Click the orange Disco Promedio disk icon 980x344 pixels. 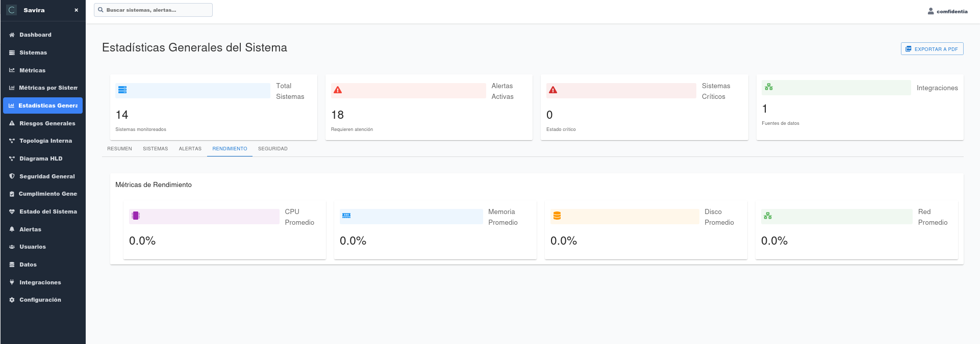click(557, 216)
